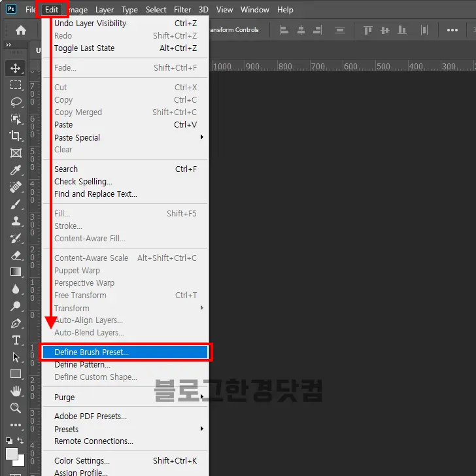Select the Move tool
This screenshot has height=476, width=476.
[16, 68]
